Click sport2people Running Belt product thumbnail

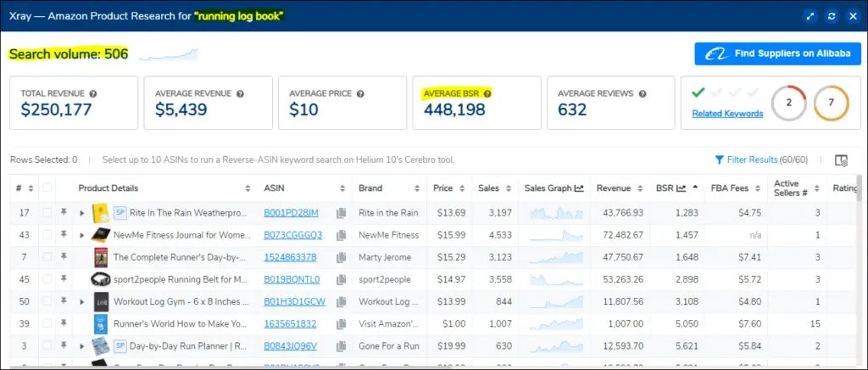(x=101, y=279)
